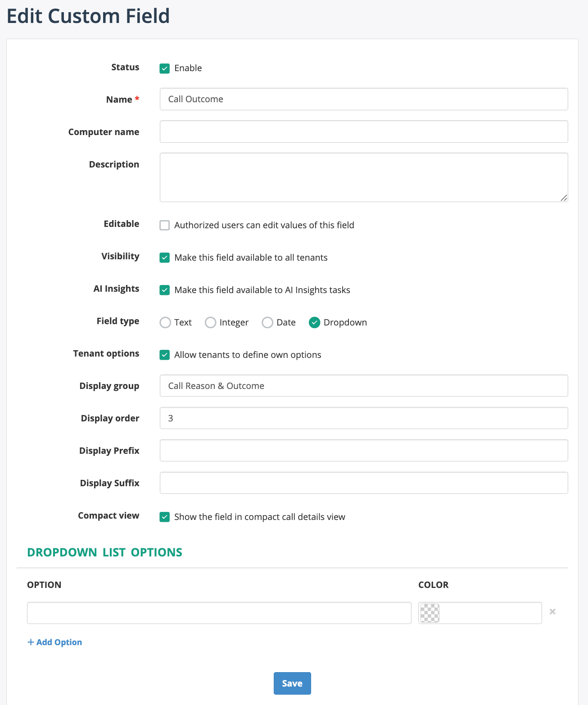Enable the Editable authorized users checkbox
The image size is (588, 705).
pyautogui.click(x=165, y=225)
